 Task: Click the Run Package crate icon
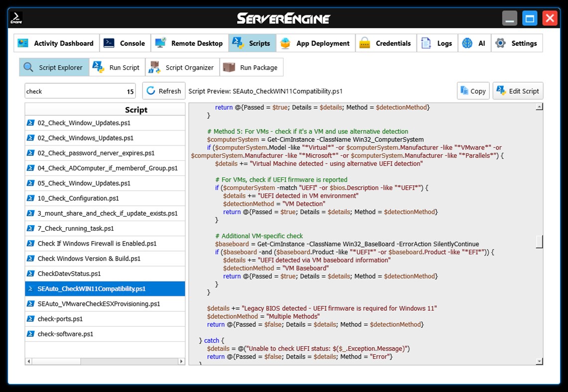click(230, 67)
